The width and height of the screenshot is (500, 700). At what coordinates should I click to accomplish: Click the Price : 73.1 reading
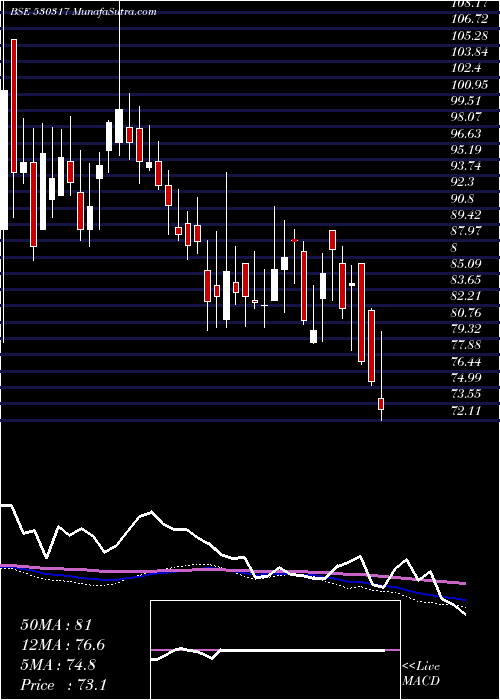[63, 685]
